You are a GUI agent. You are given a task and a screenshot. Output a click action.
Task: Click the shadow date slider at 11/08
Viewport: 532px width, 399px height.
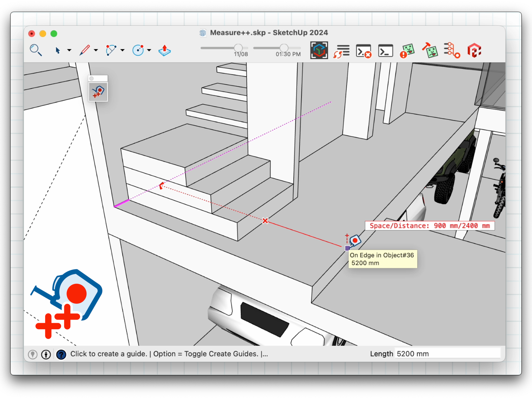[x=238, y=48]
